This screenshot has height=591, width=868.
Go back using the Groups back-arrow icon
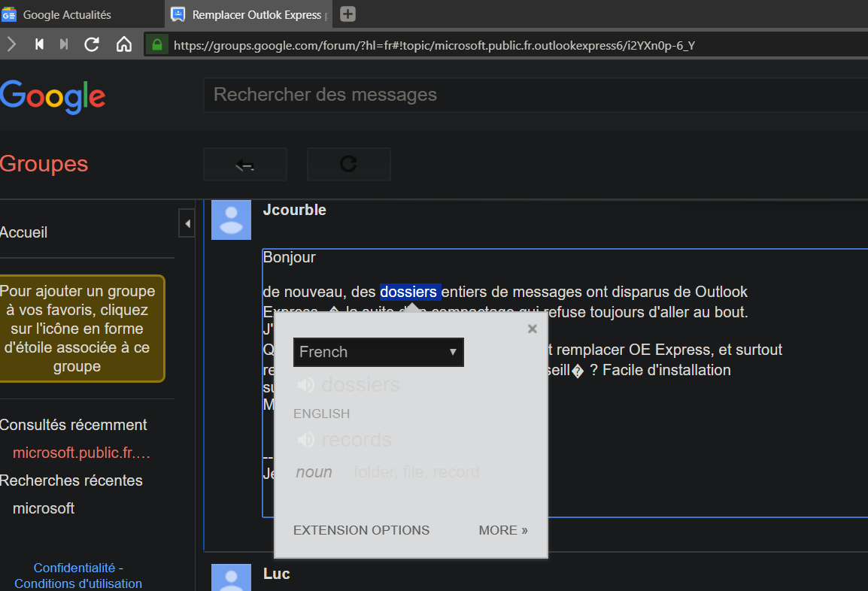pos(244,163)
